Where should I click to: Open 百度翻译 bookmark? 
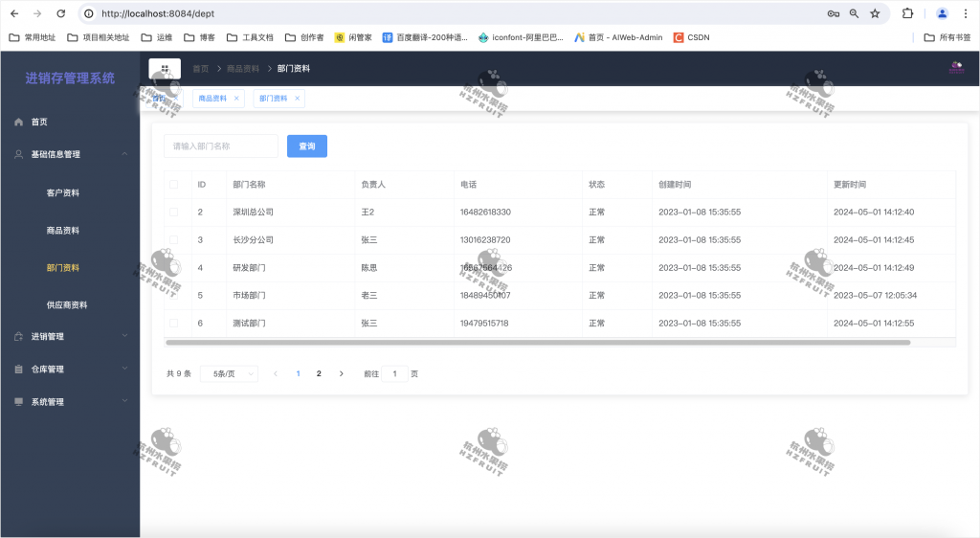[425, 37]
